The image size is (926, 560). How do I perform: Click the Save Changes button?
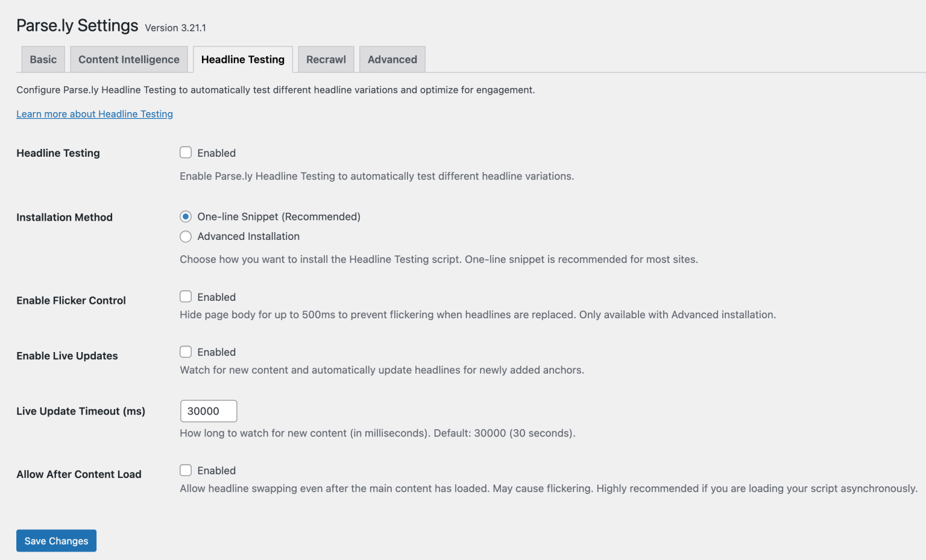(56, 541)
